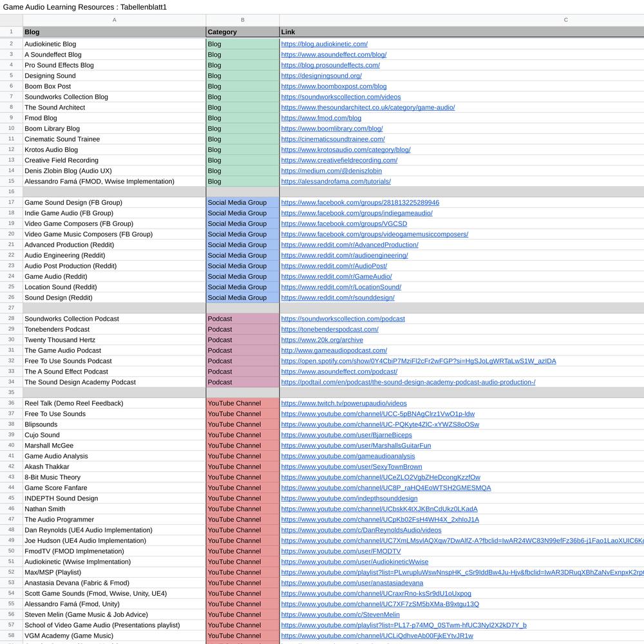
Task: Open the Facebook indiegameaudio group link
Action: [x=357, y=213]
